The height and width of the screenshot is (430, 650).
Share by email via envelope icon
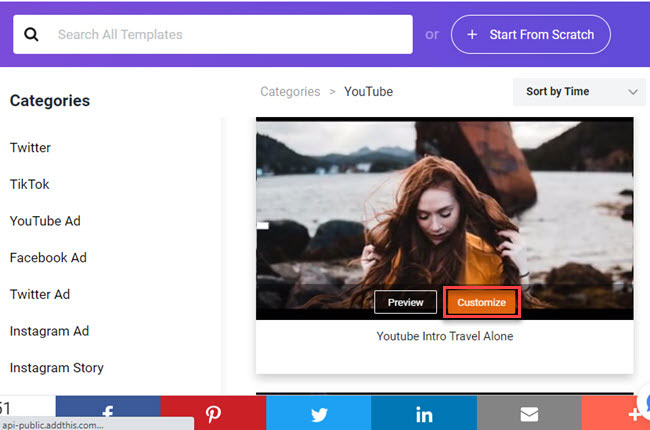click(x=529, y=413)
